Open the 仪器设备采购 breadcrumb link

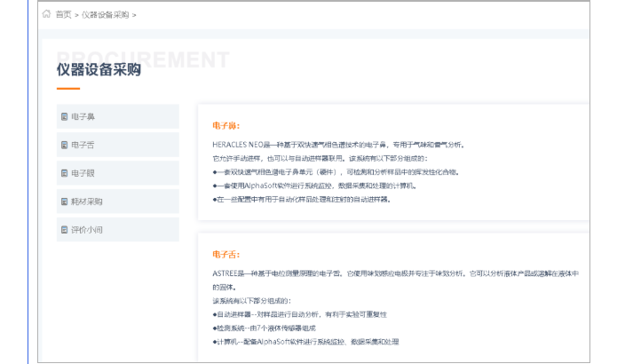pyautogui.click(x=106, y=15)
